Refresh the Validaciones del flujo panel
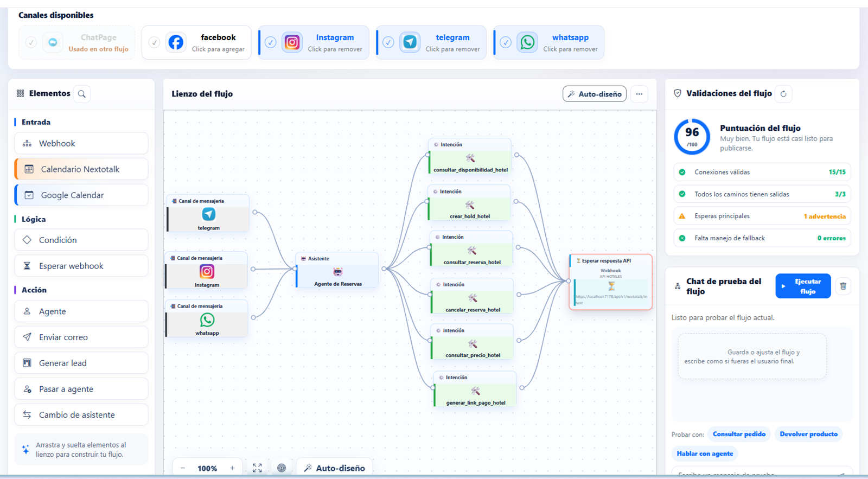The height and width of the screenshot is (479, 868). [783, 94]
